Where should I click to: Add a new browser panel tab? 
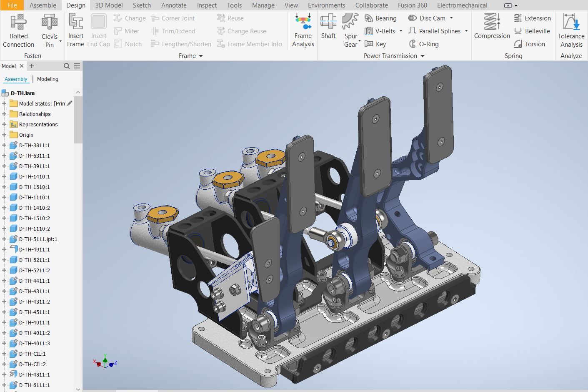(32, 66)
